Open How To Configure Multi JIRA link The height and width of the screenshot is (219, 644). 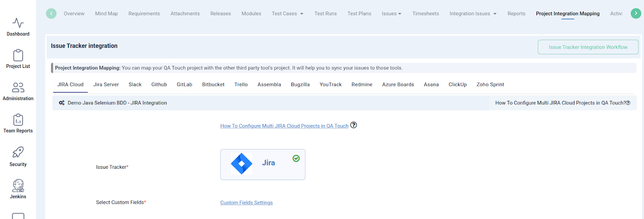click(284, 126)
